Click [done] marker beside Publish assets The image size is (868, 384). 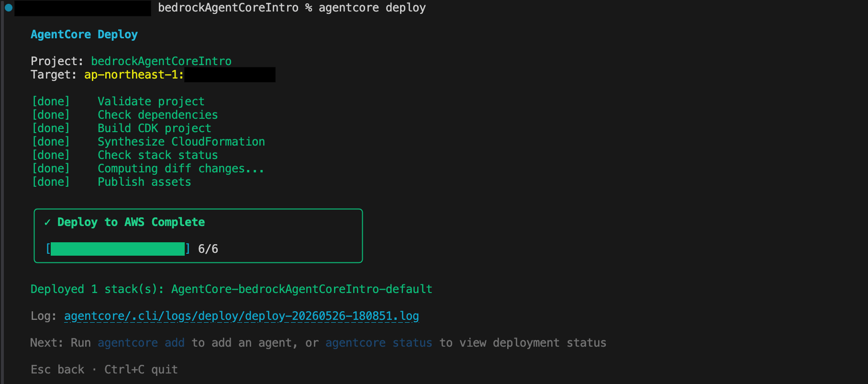click(x=51, y=182)
